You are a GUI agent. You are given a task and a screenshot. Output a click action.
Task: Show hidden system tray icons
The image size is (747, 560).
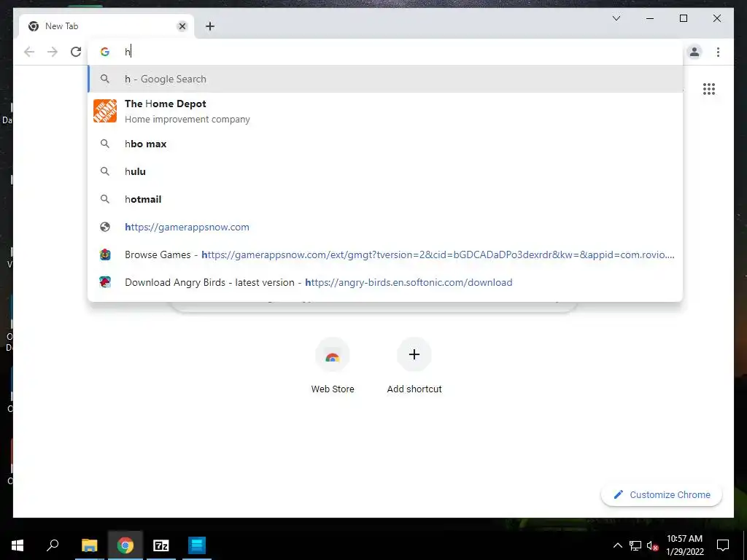[617, 545]
